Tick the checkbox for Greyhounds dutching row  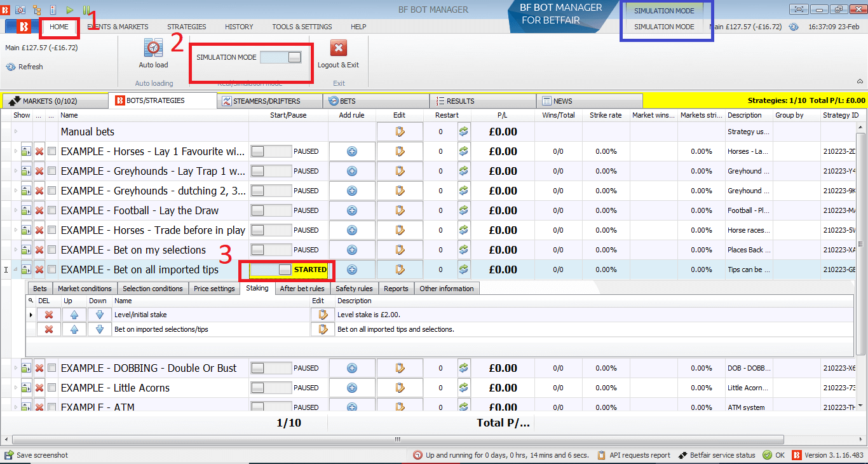(52, 191)
